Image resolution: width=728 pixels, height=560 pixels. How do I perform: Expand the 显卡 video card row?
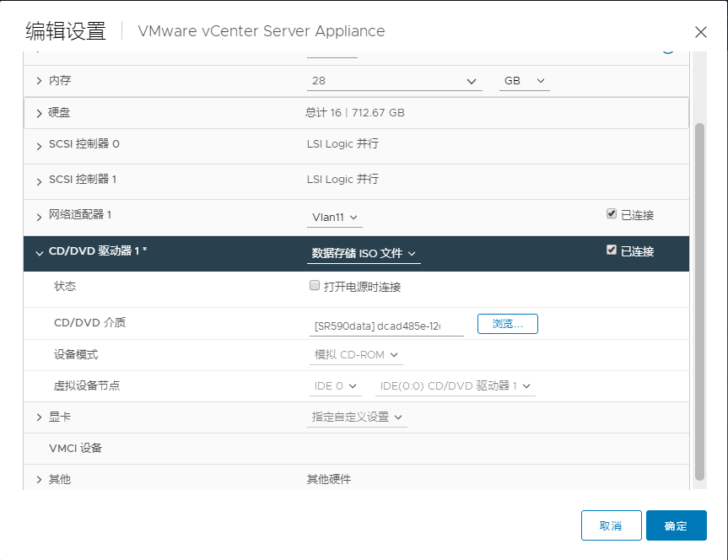39,417
